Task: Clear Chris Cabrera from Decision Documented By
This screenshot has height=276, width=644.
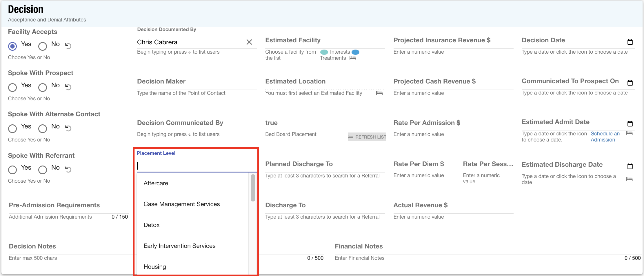Action: pos(249,42)
